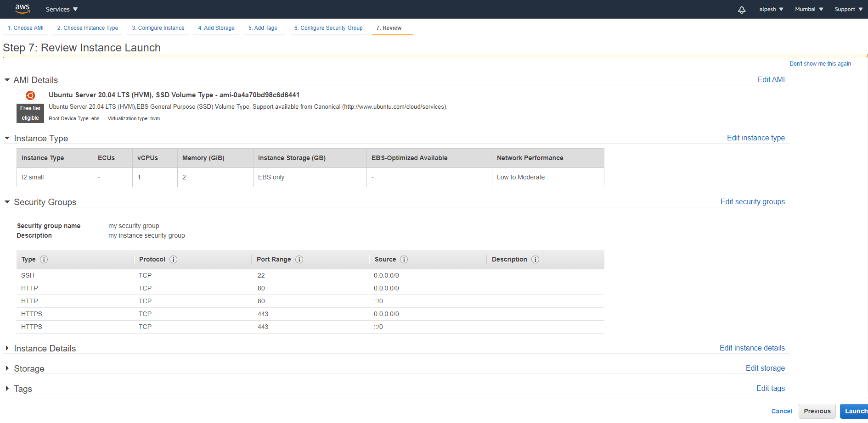Open the alpesh account dropdown
This screenshot has width=868, height=423.
[x=771, y=9]
